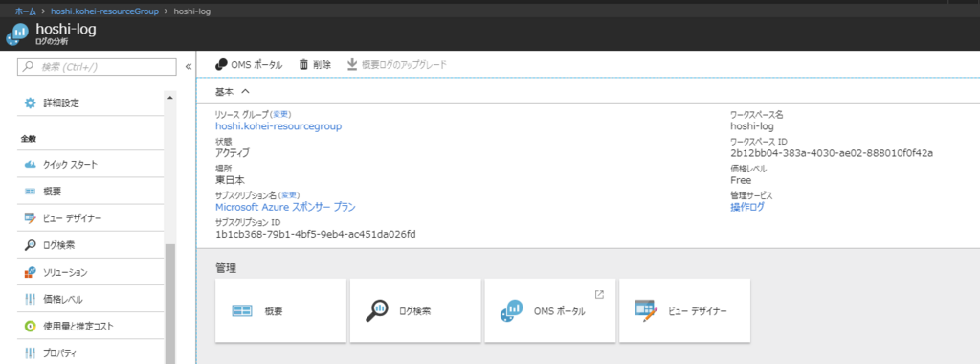Click the search magnifier icon in sidebar

(28, 67)
